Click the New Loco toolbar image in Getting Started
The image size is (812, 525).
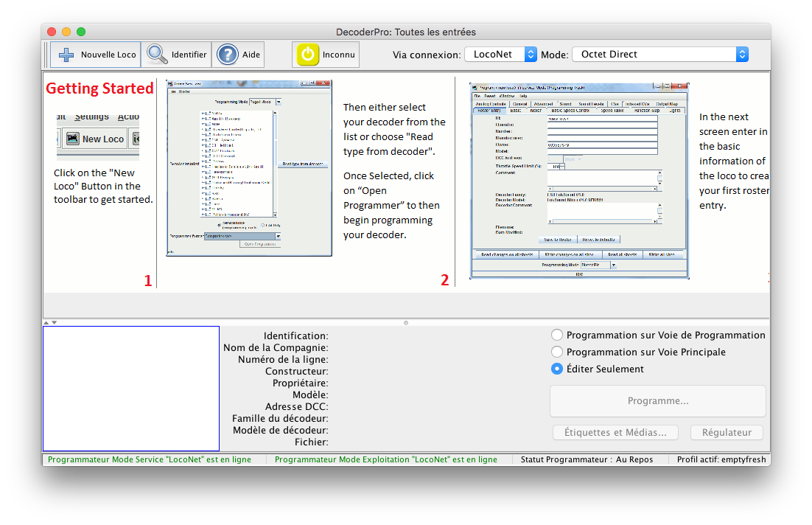98,138
